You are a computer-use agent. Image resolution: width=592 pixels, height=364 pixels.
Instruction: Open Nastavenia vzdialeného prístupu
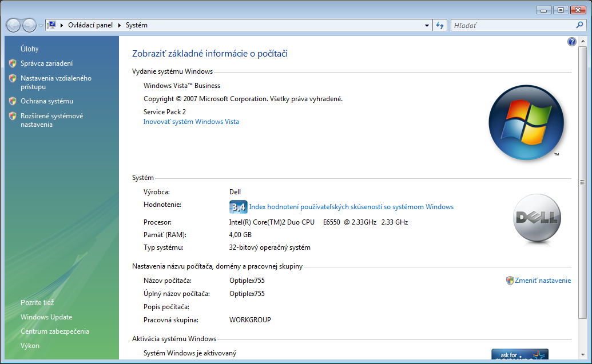tap(56, 82)
